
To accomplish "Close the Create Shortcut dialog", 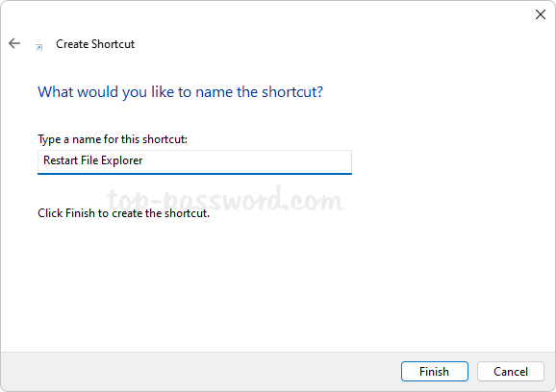I will (540, 14).
